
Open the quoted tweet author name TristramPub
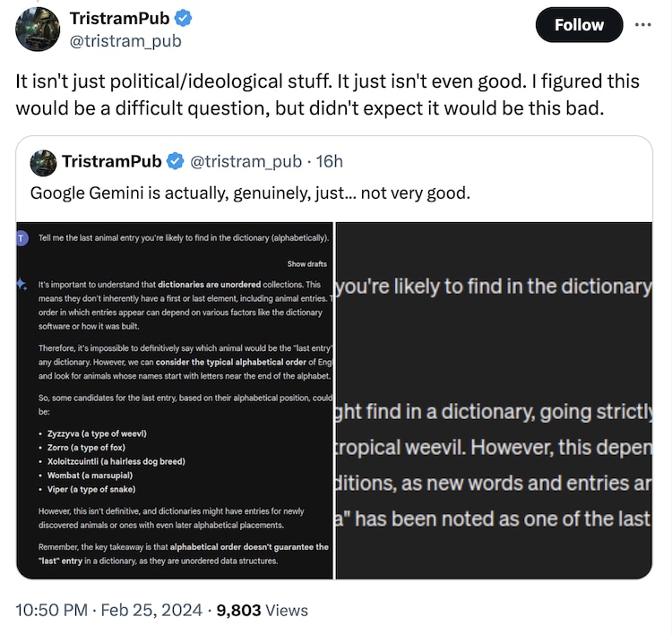coord(111,161)
